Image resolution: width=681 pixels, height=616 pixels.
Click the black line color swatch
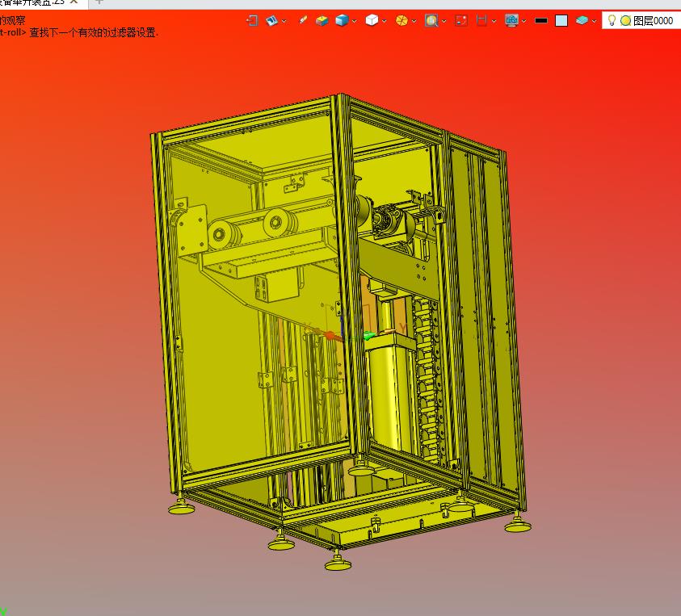pos(541,20)
